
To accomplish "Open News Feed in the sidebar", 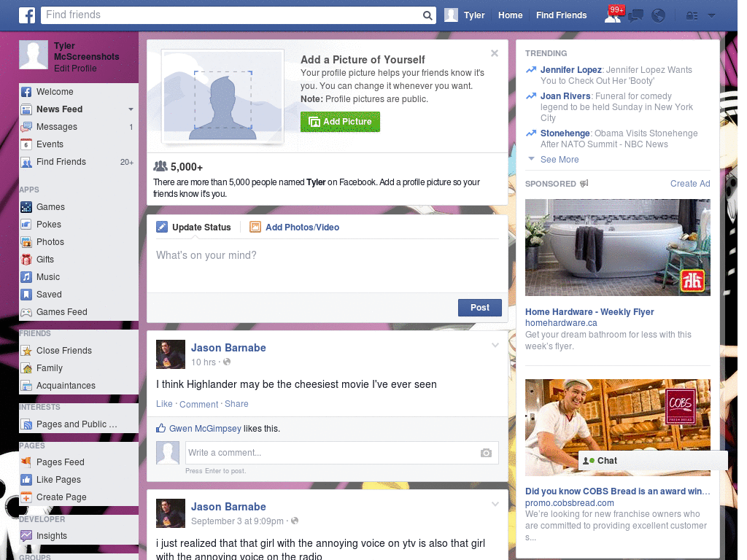I will coord(60,109).
